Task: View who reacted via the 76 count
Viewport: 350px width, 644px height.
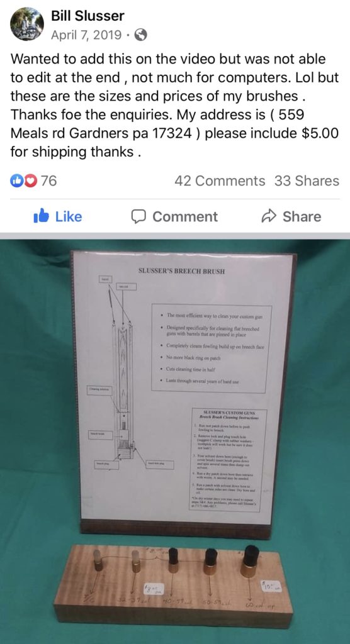Action: [48, 180]
